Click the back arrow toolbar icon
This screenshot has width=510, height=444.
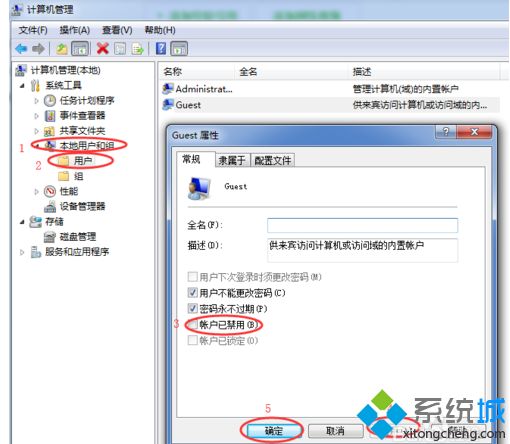[21, 49]
